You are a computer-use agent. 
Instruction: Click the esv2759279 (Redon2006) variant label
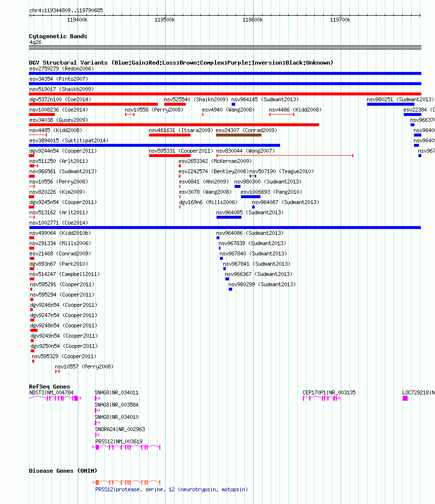(62, 69)
